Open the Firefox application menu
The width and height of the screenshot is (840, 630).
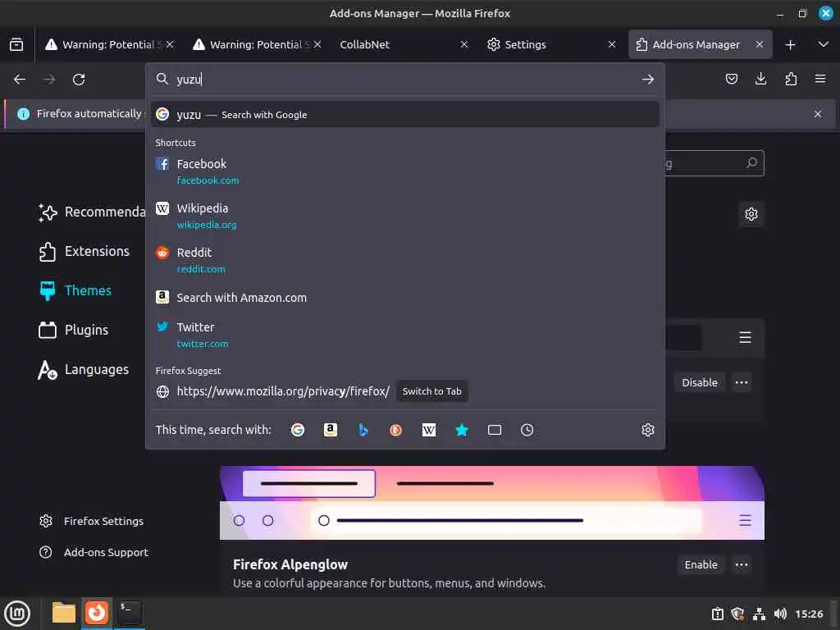[820, 80]
